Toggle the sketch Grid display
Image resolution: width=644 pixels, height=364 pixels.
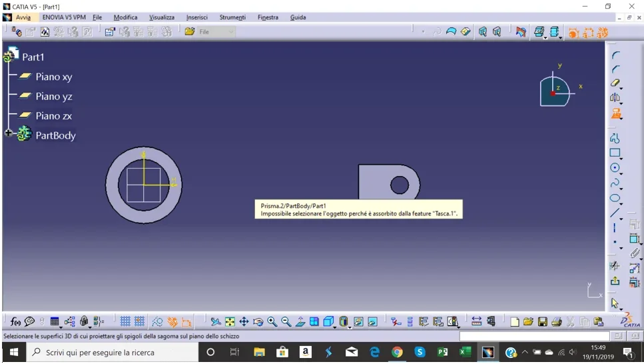click(x=125, y=321)
